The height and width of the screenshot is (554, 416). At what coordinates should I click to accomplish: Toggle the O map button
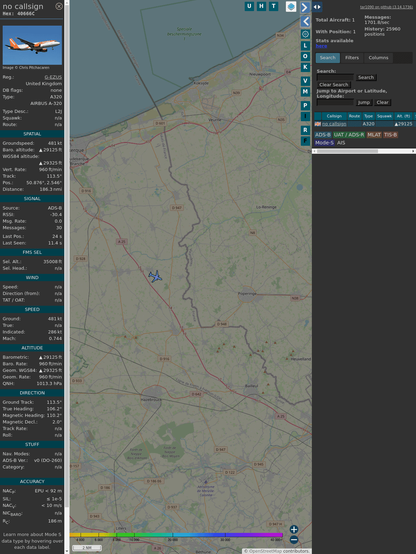point(305,56)
